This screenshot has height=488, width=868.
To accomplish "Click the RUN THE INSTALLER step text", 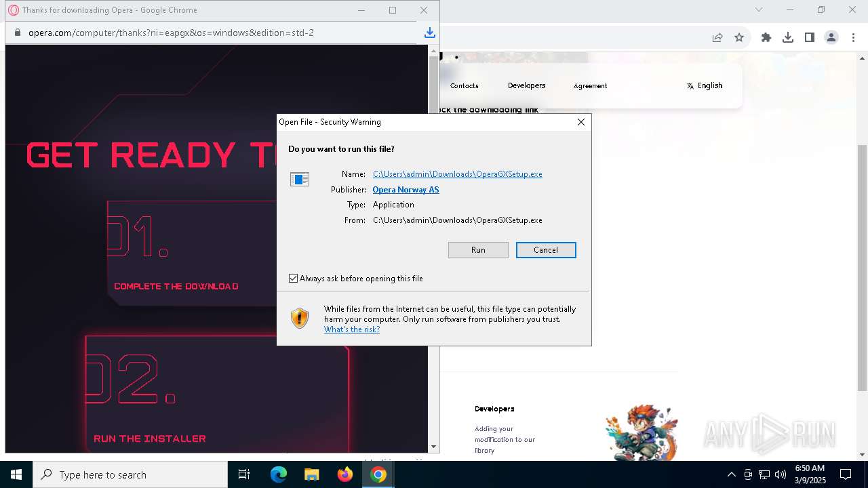I will coord(150,439).
